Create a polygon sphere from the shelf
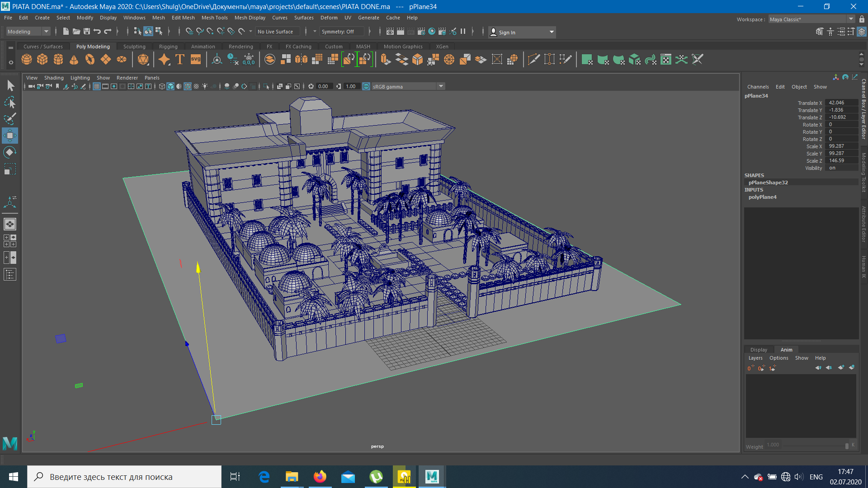This screenshot has width=868, height=488. click(27, 60)
